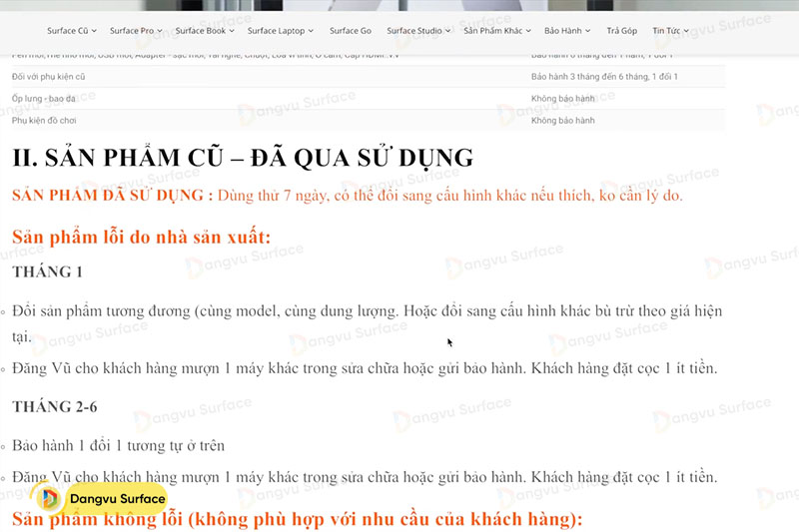Expand the chevron beside Bảo Hành

[x=587, y=31]
